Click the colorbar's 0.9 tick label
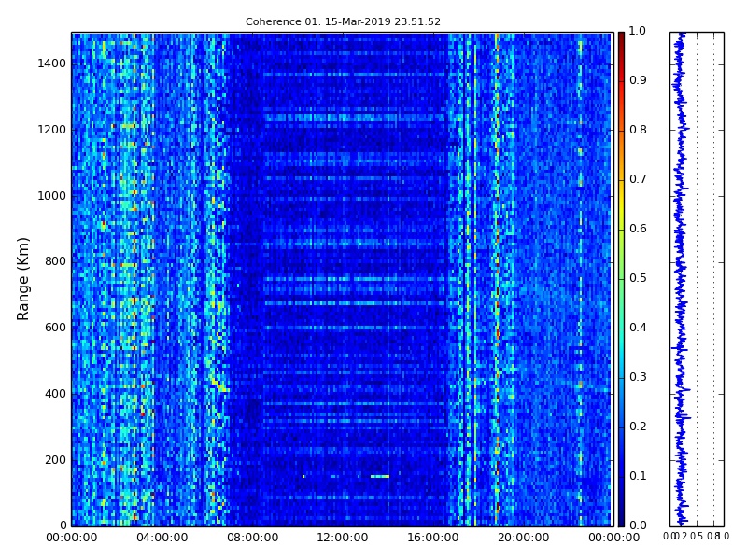The height and width of the screenshot is (560, 747). point(638,80)
